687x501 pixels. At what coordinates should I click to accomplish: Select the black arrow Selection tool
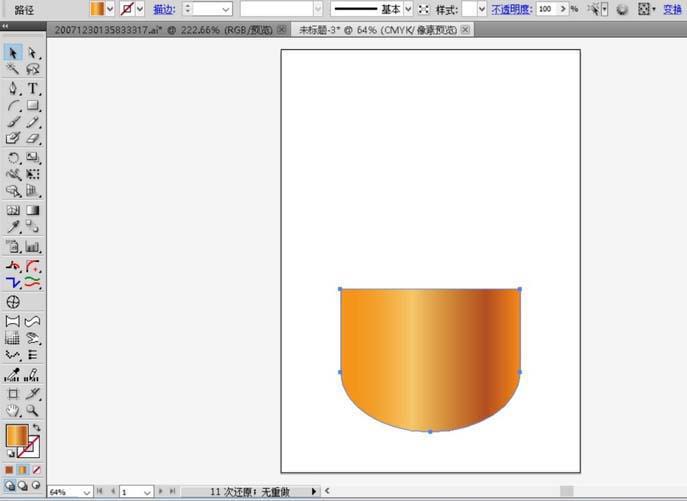click(x=14, y=52)
